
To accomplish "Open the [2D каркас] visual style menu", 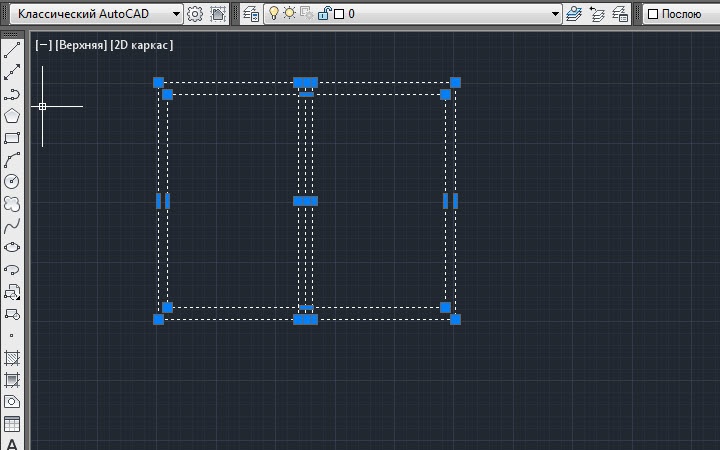I will click(142, 45).
